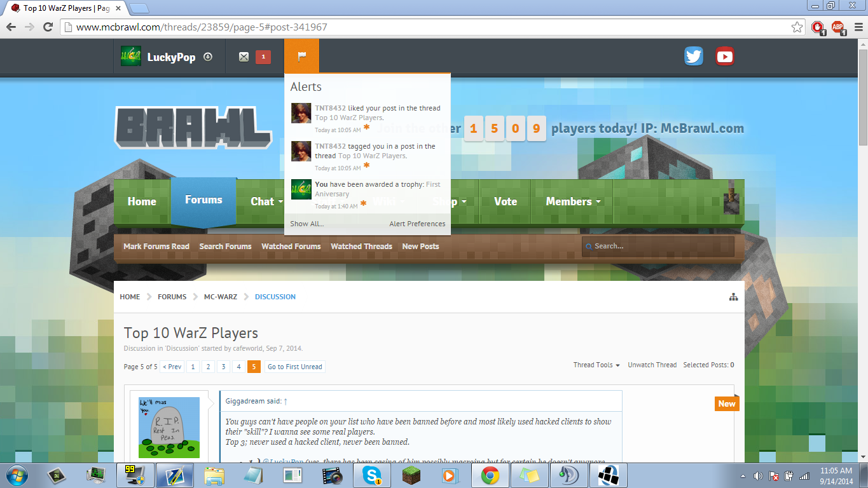868x488 pixels.
Task: Launch Minecraft from the taskbar
Action: coord(411,475)
